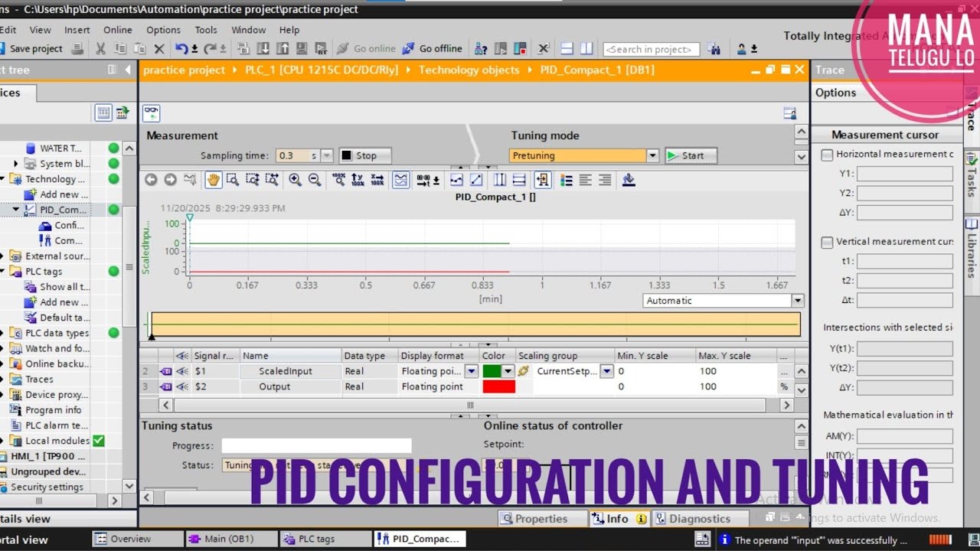This screenshot has height=551, width=980.
Task: Toggle visibility icon for ScaledInput signal
Action: coord(182,371)
